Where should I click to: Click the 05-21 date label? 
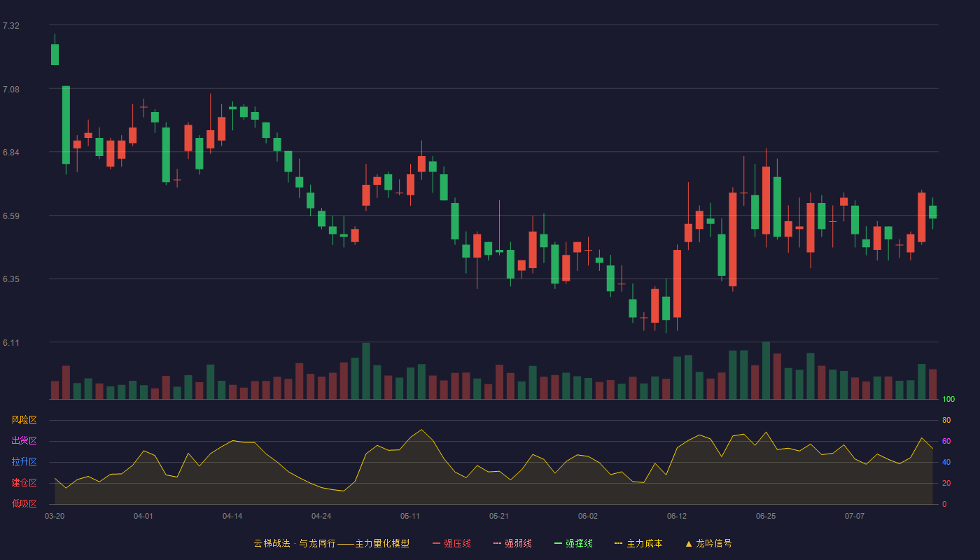(x=499, y=516)
